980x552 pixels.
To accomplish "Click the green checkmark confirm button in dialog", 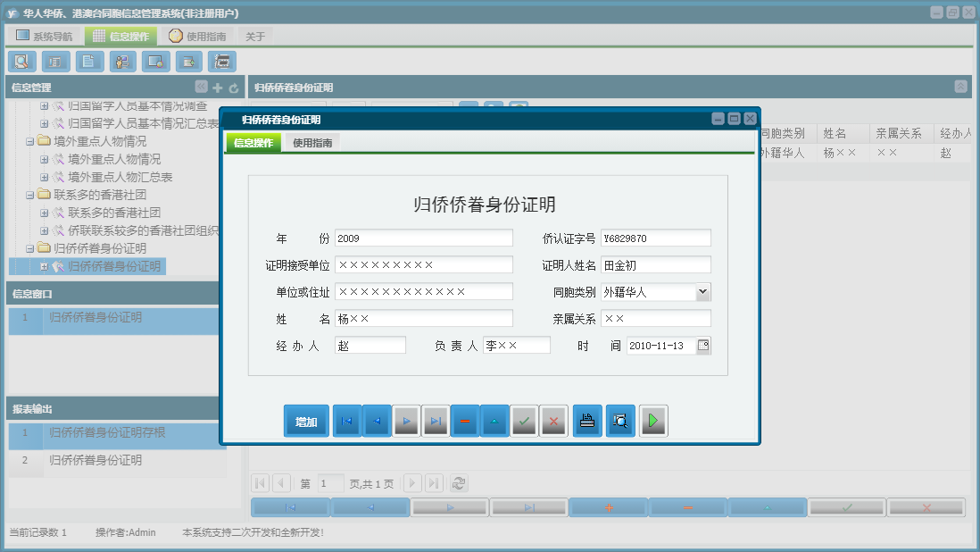I will pos(525,422).
